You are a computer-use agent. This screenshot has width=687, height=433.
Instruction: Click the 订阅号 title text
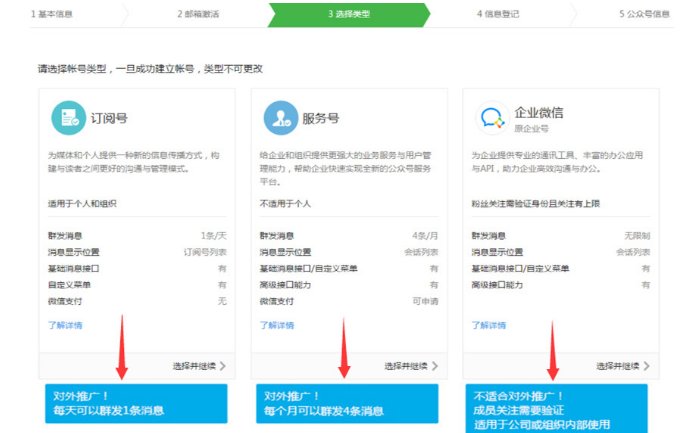point(109,118)
